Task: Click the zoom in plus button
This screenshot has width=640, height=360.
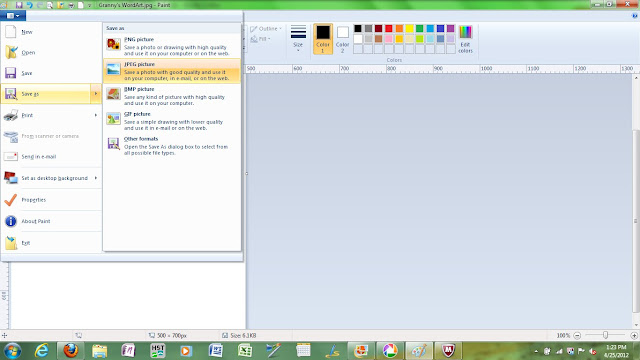Action: (x=634, y=336)
